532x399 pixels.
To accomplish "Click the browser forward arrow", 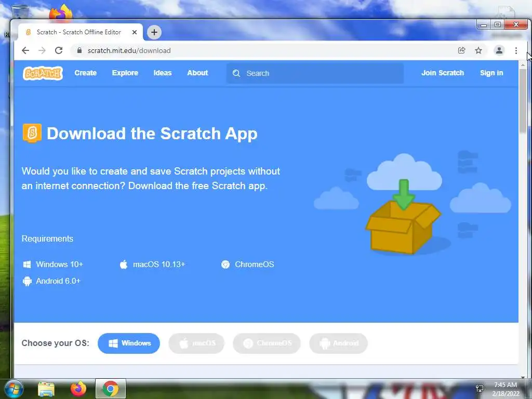I will point(42,50).
